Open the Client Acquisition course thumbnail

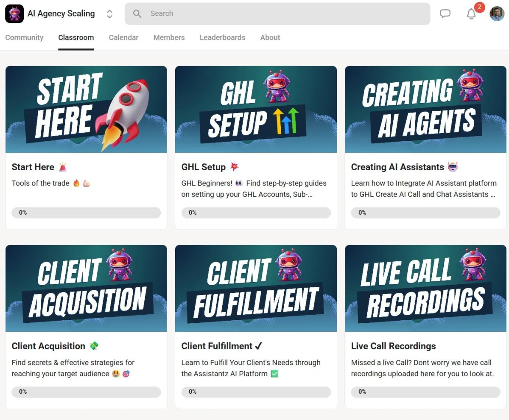(x=86, y=288)
